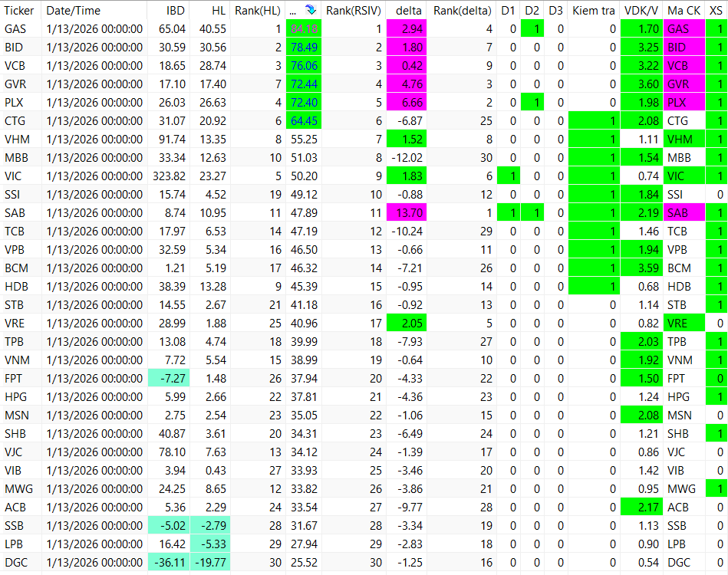Select the TCB ticker cell
The image size is (728, 575).
[21, 232]
